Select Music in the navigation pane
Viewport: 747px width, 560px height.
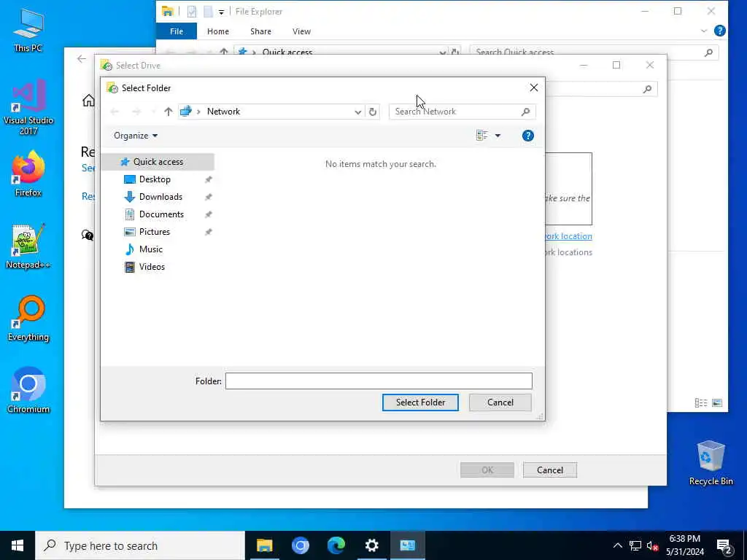[x=150, y=249]
